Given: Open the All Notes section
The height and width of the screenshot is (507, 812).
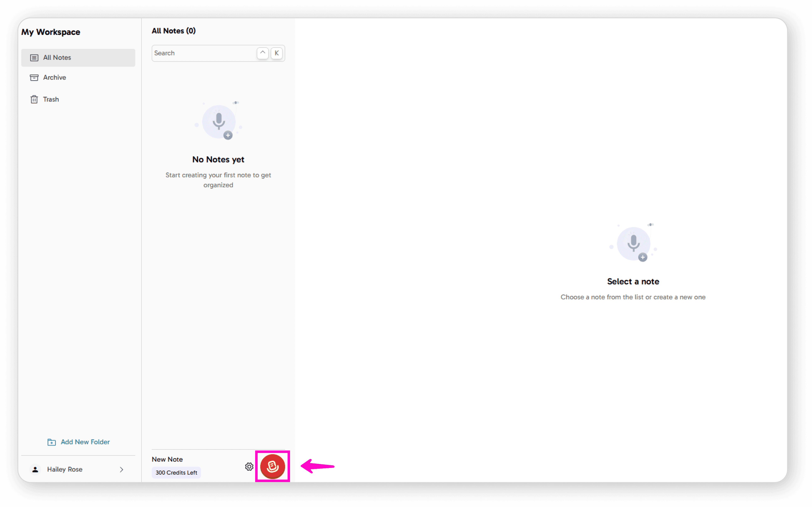Looking at the screenshot, I should click(57, 58).
